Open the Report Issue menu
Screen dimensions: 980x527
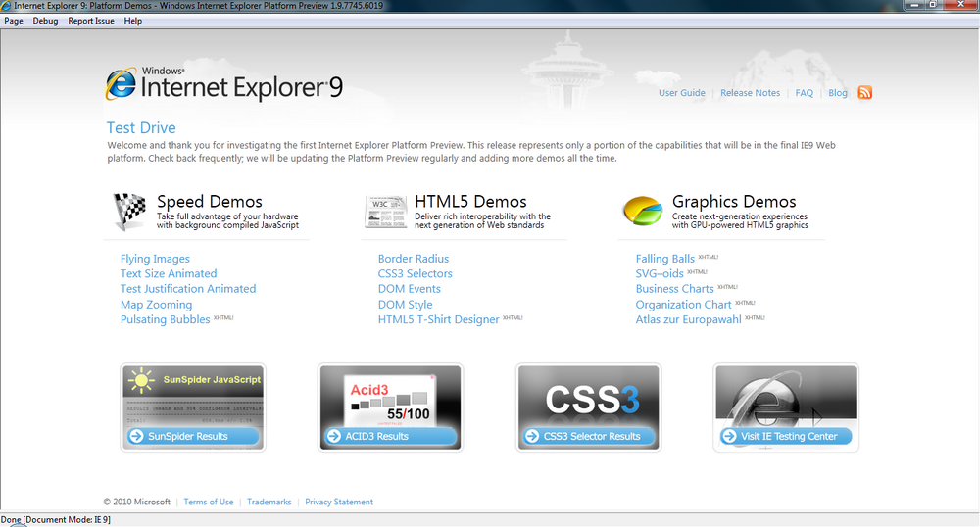91,21
